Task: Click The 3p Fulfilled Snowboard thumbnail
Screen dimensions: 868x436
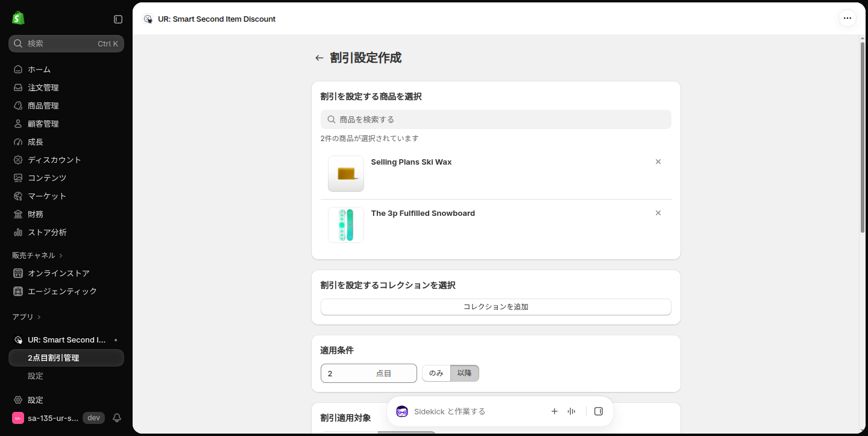Action: tap(346, 225)
